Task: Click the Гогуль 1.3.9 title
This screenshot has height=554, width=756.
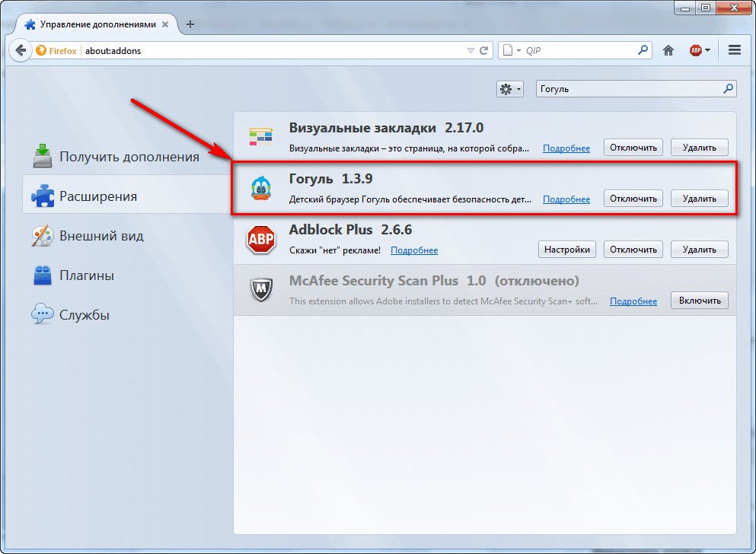Action: click(x=330, y=179)
